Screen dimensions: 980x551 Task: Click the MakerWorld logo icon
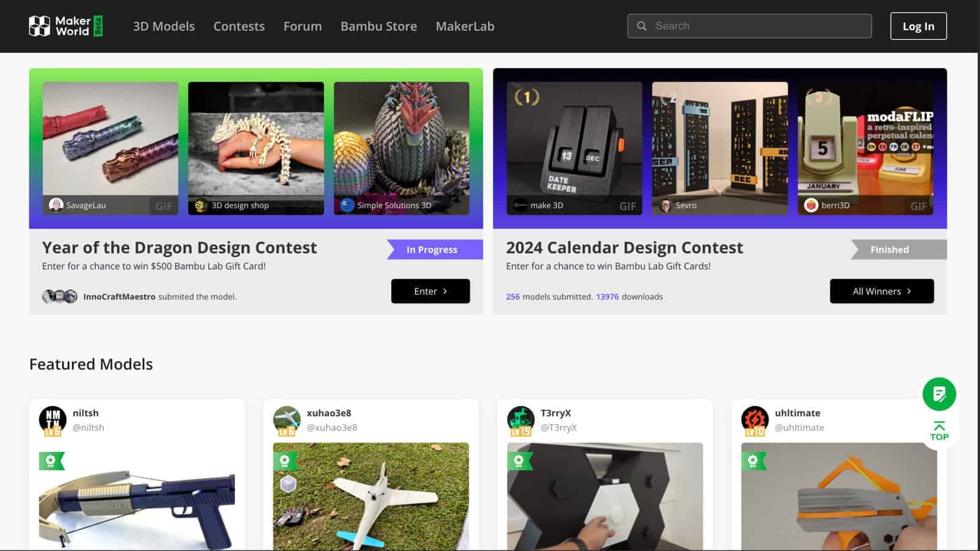coord(40,26)
